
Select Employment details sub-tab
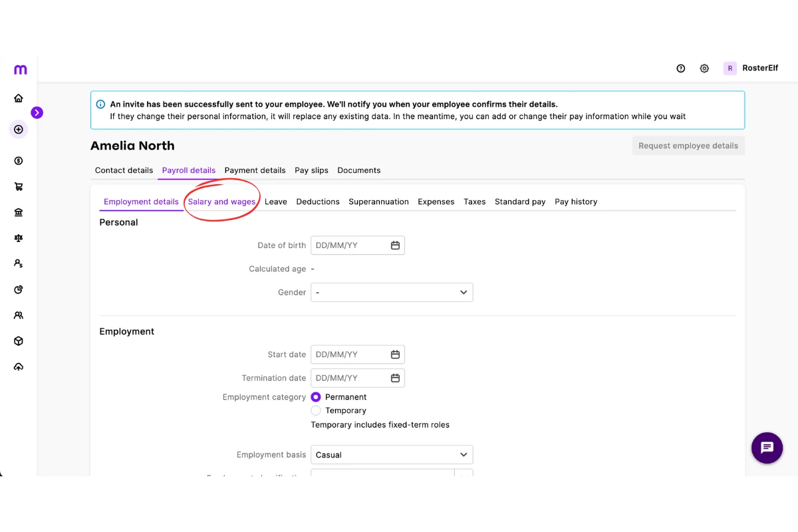pyautogui.click(x=141, y=201)
